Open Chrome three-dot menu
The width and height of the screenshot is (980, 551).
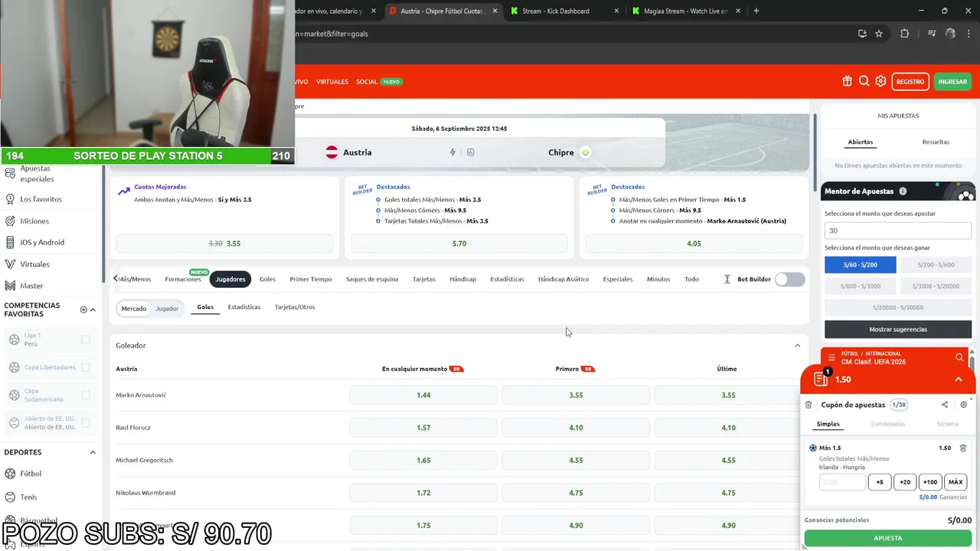point(969,34)
